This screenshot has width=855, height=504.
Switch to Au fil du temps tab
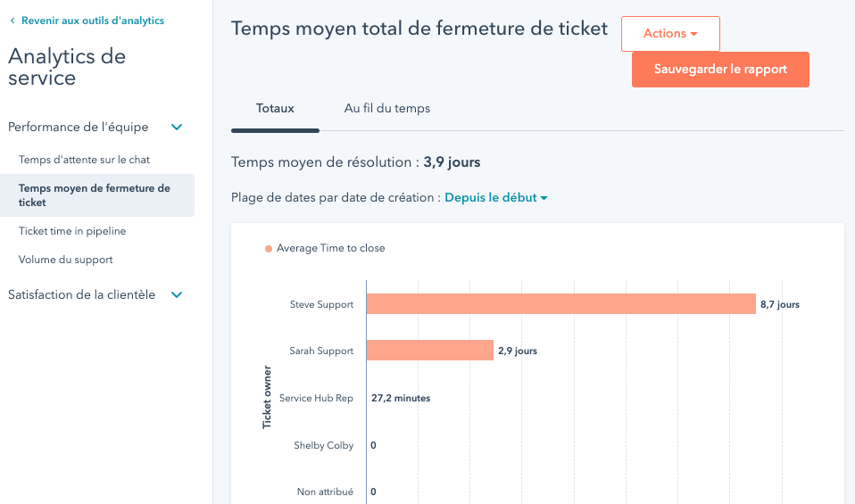[387, 109]
